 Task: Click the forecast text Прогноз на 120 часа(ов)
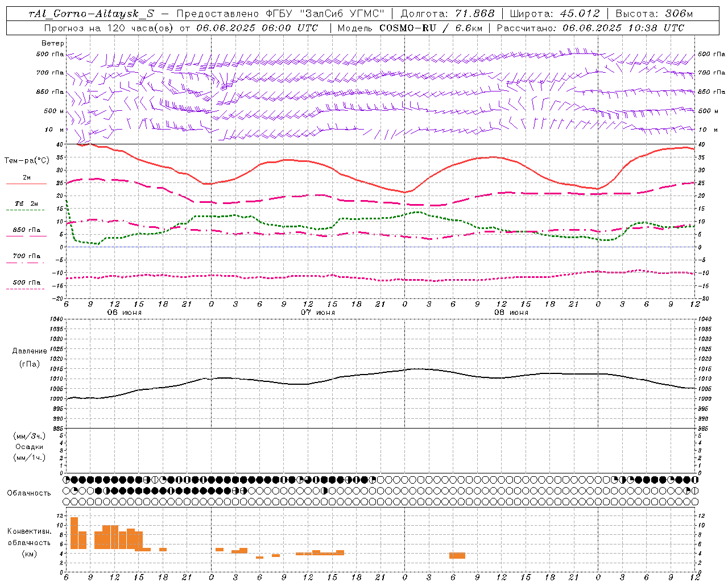point(109,27)
